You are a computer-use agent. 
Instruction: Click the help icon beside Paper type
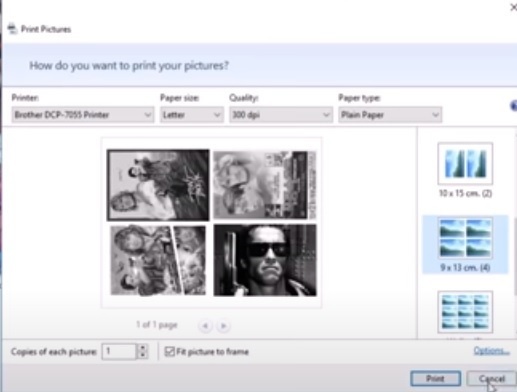514,106
